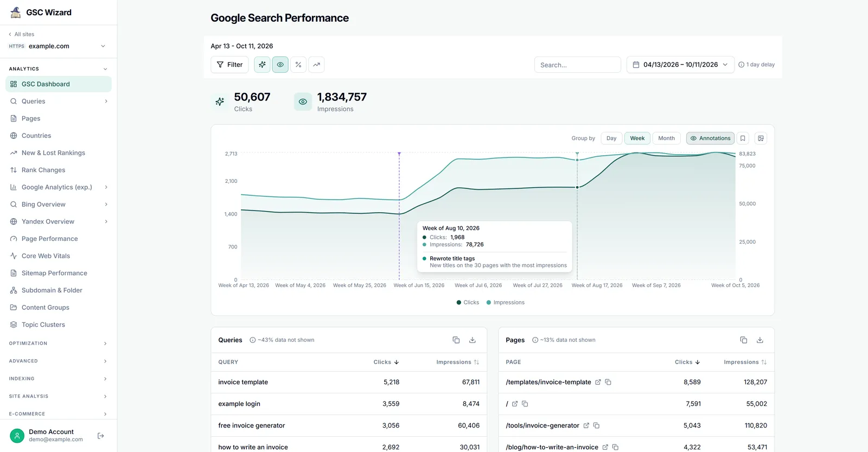Click the purple annotation marker on the chart
Image resolution: width=868 pixels, height=452 pixels.
click(399, 154)
